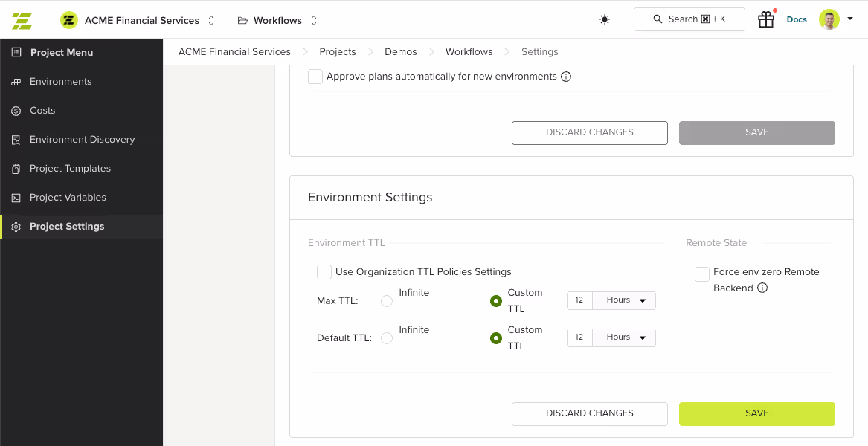Toggle the light/dark theme sun icon
Viewport: 868px width, 446px height.
(604, 20)
